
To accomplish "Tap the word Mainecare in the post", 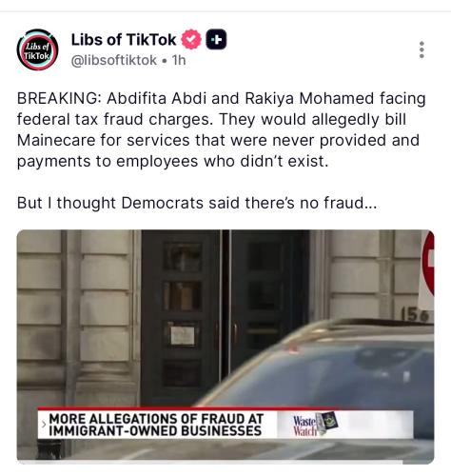I will click(56, 140).
